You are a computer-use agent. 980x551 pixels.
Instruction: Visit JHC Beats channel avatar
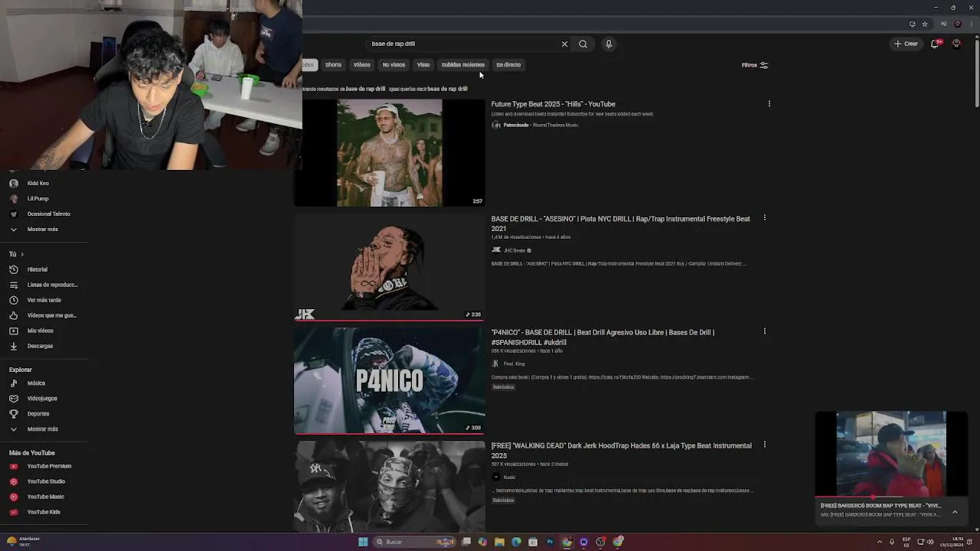coord(496,250)
